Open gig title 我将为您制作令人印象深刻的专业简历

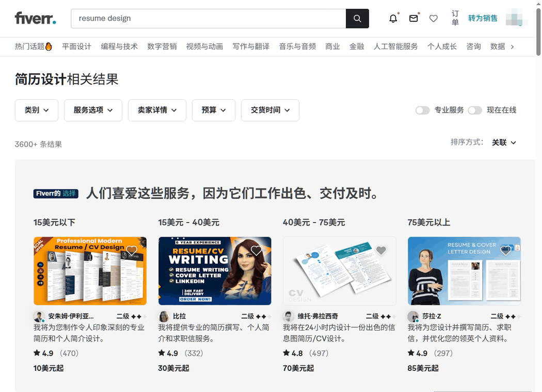pos(89,333)
